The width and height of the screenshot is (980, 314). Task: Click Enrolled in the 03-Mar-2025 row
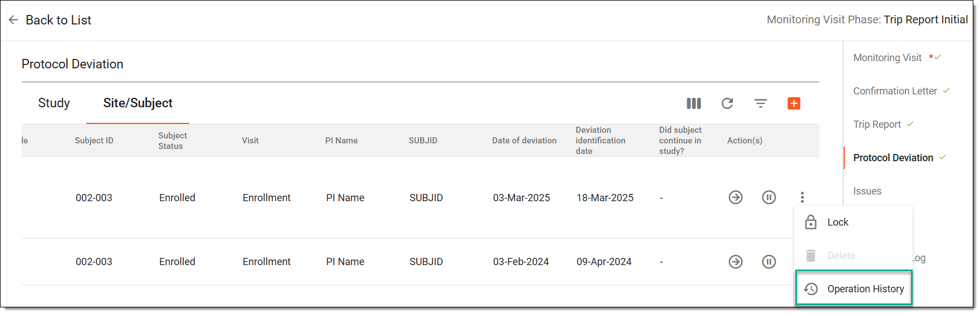(177, 198)
